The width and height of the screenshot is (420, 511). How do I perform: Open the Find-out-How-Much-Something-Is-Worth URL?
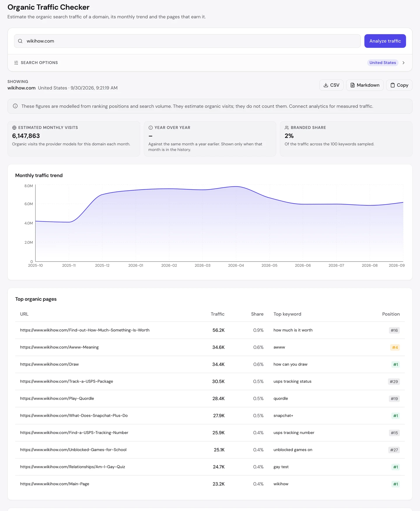[x=85, y=330]
